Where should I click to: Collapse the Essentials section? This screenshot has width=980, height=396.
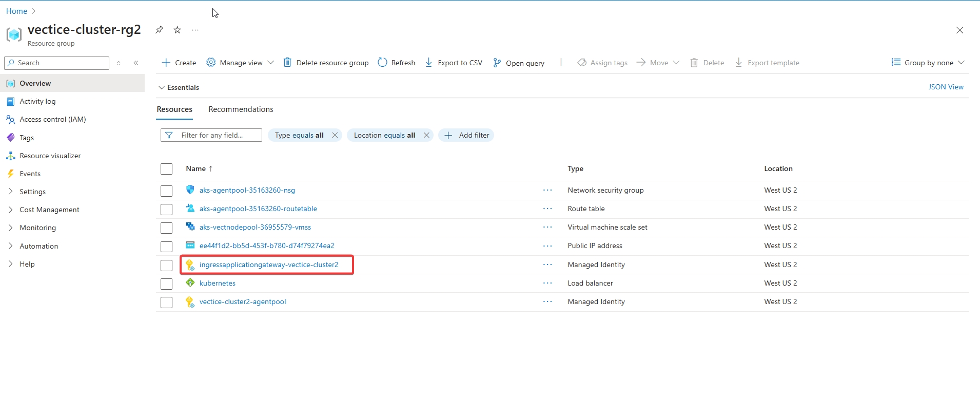[162, 87]
